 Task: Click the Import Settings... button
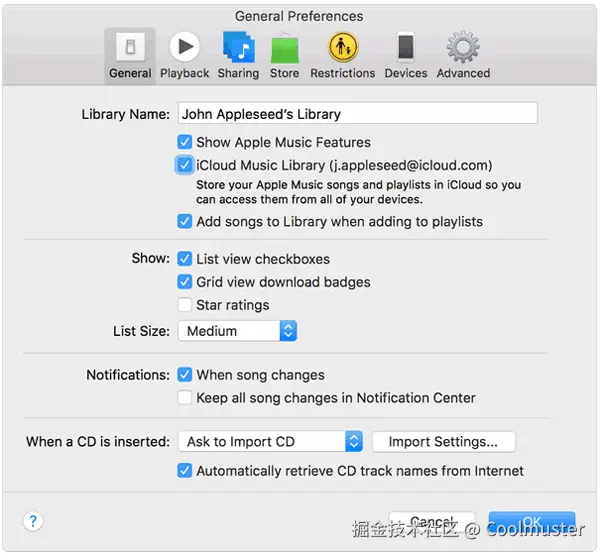coord(444,442)
